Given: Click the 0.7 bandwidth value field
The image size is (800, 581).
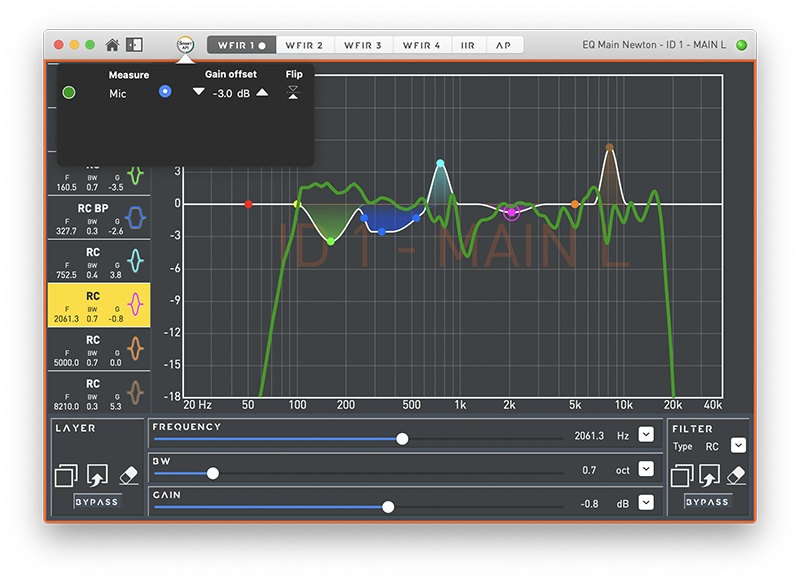Looking at the screenshot, I should point(589,470).
